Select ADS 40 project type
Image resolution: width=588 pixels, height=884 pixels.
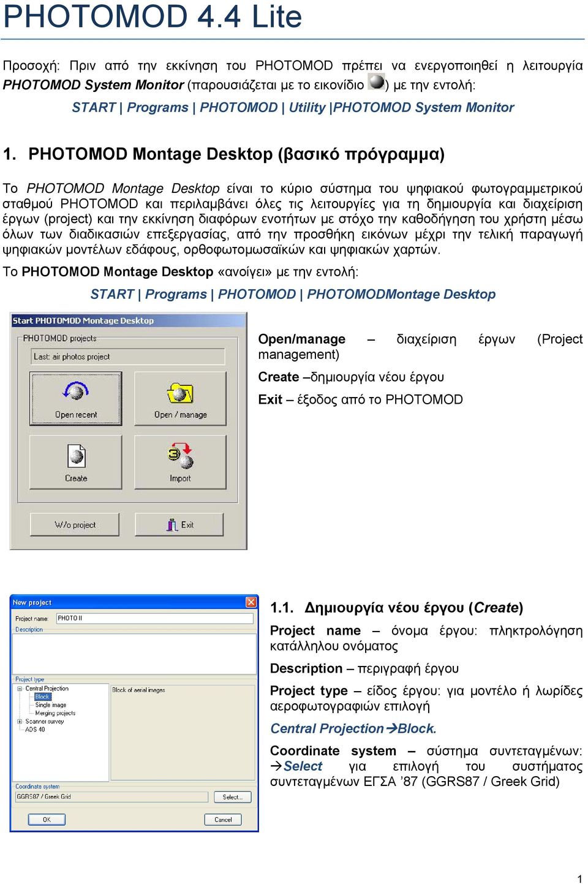(x=35, y=730)
